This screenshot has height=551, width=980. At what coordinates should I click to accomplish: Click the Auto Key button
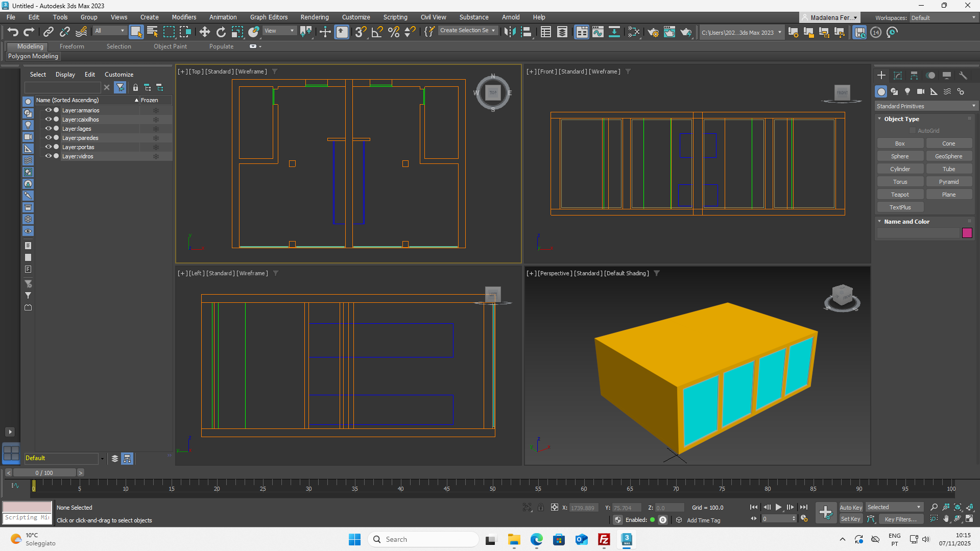(x=850, y=507)
